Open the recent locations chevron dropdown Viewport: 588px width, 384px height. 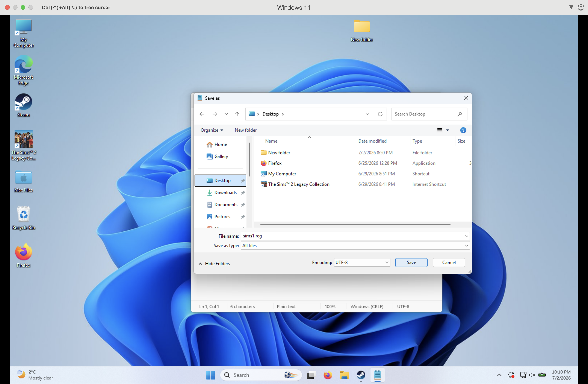(226, 114)
